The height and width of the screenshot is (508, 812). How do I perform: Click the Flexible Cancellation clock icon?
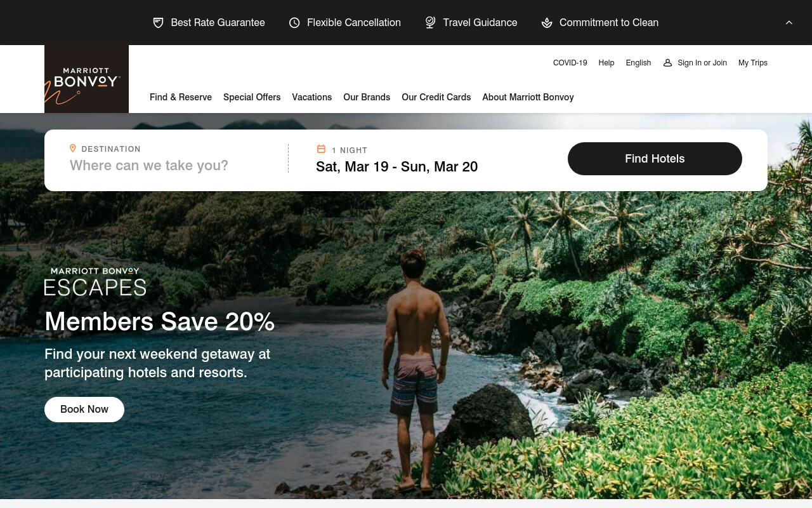tap(294, 23)
